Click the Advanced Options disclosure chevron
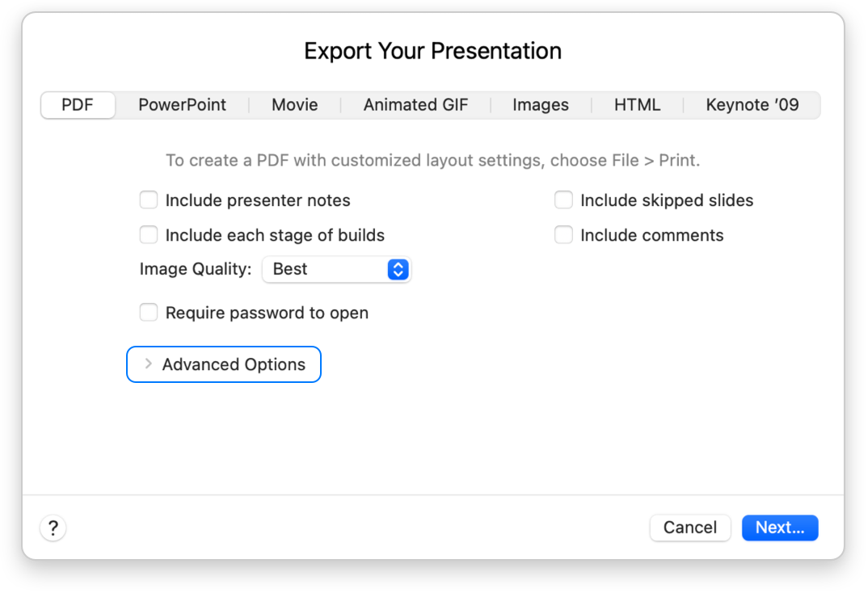Screen dimensions: 868x593 tap(148, 364)
